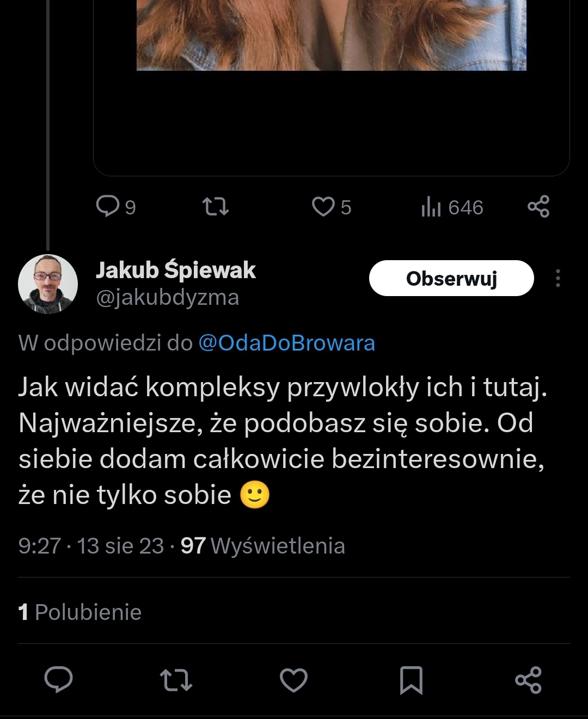The width and height of the screenshot is (588, 719).
Task: Reply to Jakub Śpiewak's tweet
Action: 58,680
